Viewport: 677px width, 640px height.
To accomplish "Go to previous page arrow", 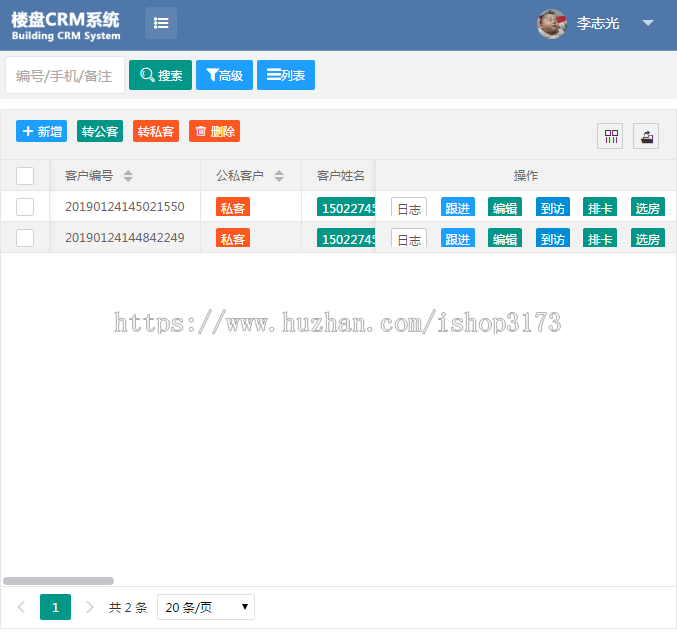I will tap(22, 607).
